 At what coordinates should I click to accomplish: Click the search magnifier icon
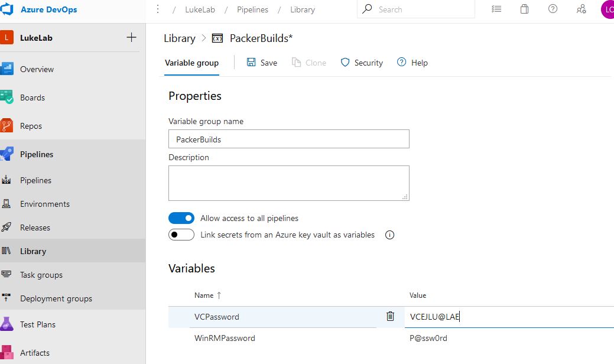coord(367,9)
